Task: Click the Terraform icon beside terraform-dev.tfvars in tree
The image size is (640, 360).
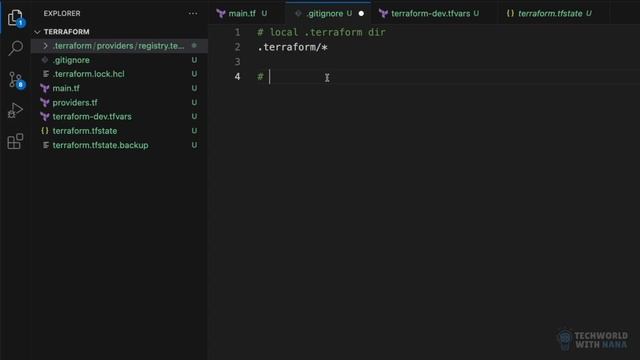Action: [x=45, y=116]
